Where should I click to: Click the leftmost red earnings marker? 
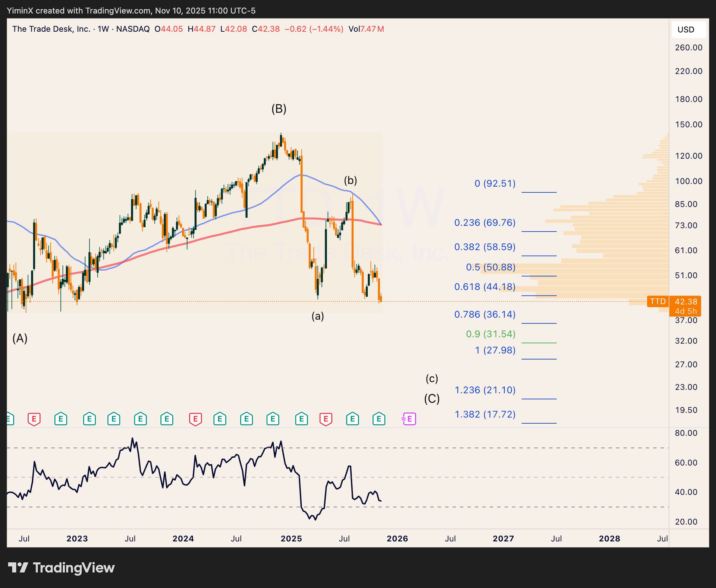34,419
